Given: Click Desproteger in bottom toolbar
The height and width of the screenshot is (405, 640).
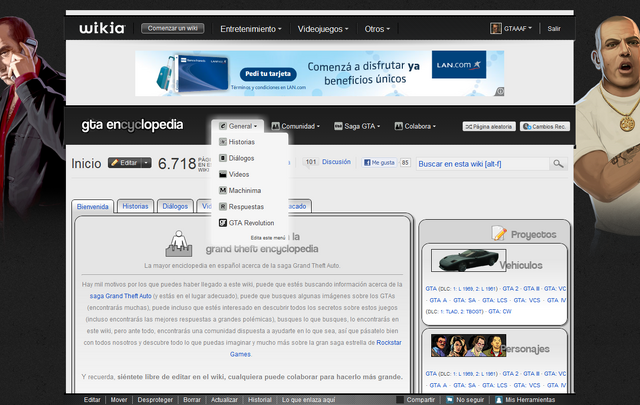Looking at the screenshot, I should [155, 400].
